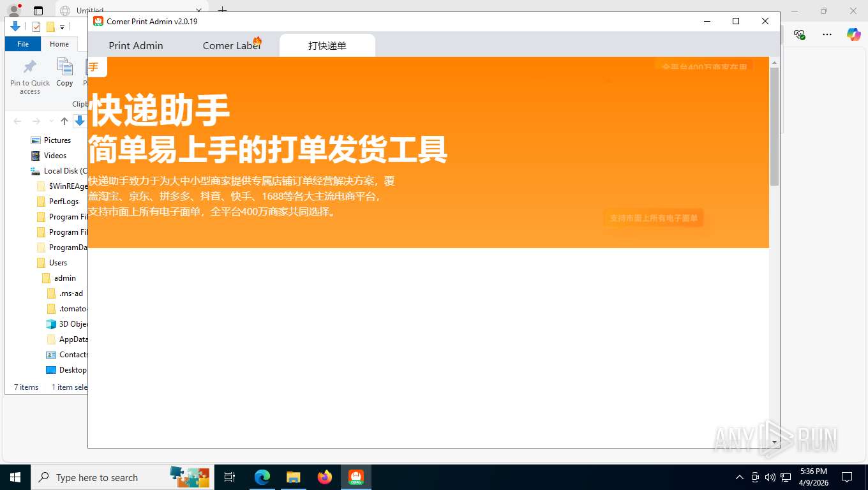Open a new browser tab with plus
Viewport: 868px width, 490px height.
(x=222, y=10)
